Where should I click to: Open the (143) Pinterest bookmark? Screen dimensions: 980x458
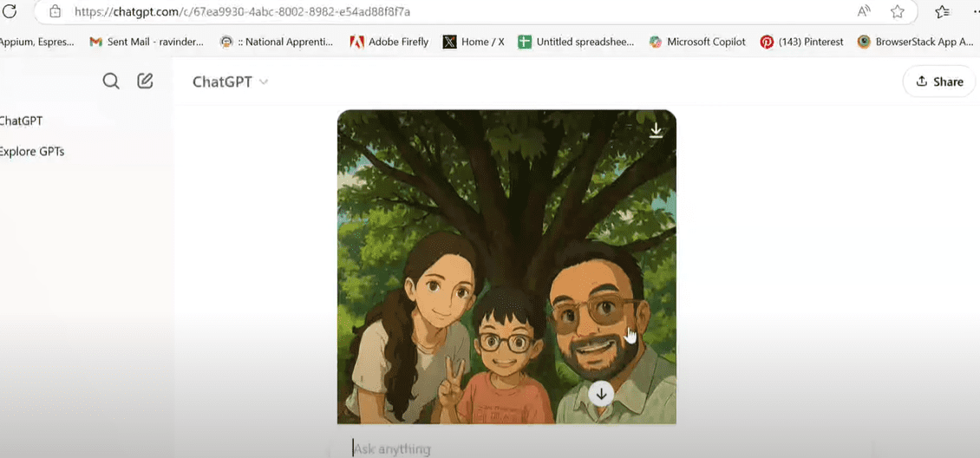coord(802,42)
